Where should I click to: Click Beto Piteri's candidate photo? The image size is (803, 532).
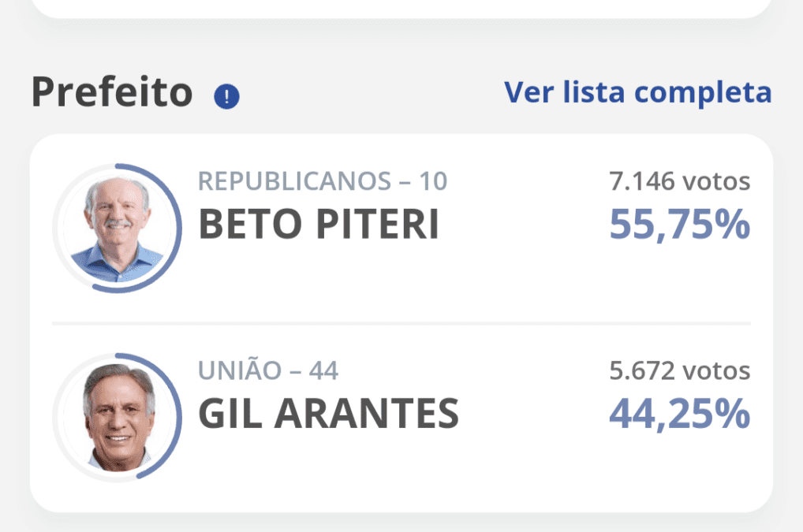pyautogui.click(x=116, y=228)
